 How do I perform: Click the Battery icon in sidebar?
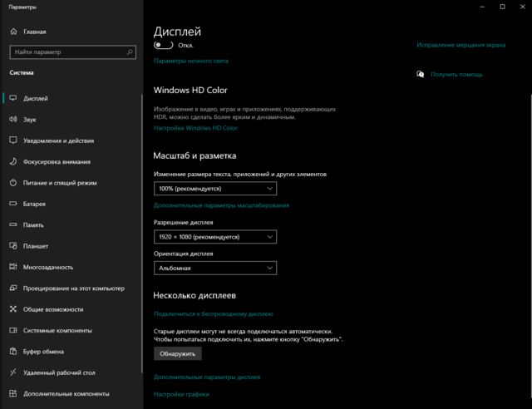tap(13, 204)
